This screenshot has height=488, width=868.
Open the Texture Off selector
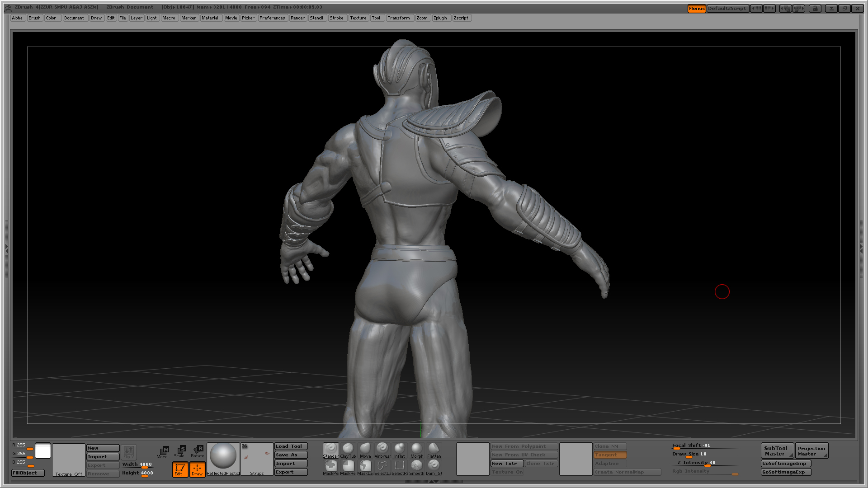[x=69, y=460]
